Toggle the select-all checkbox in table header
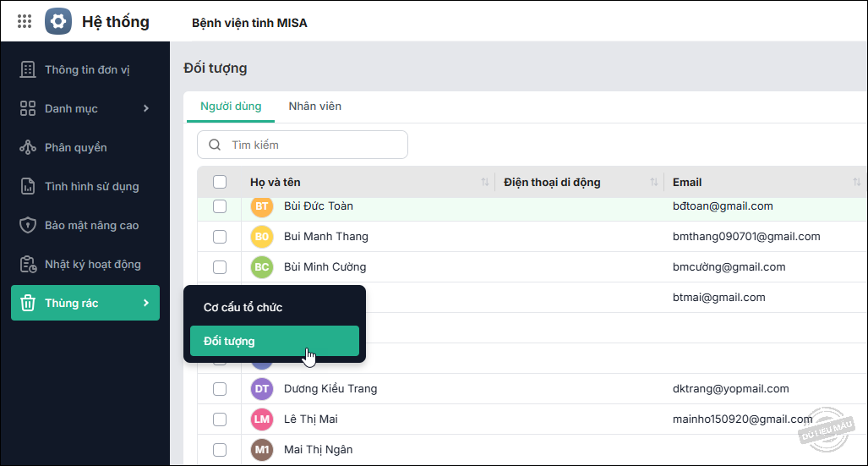The height and width of the screenshot is (466, 868). point(220,182)
